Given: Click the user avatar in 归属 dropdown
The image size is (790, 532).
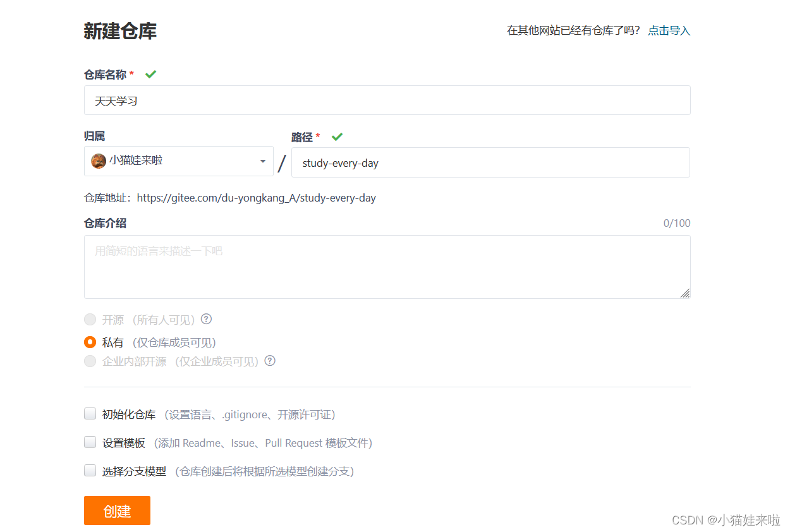Looking at the screenshot, I should [x=98, y=161].
